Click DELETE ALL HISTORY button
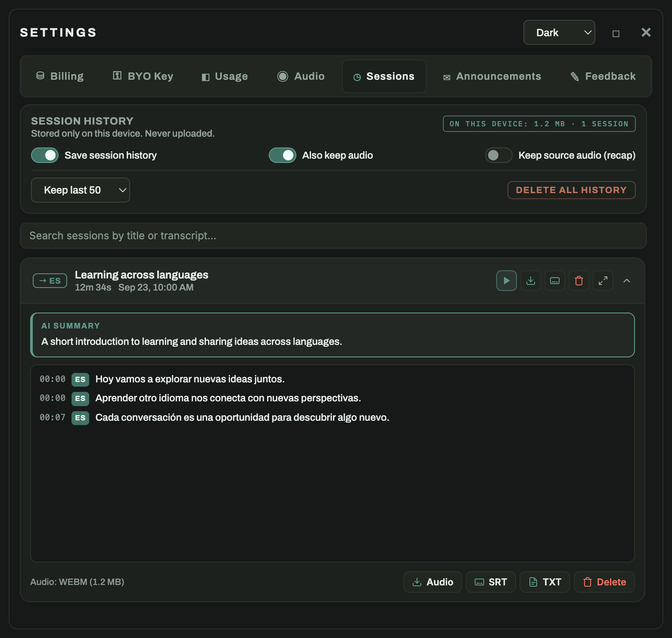The width and height of the screenshot is (672, 638). (572, 190)
